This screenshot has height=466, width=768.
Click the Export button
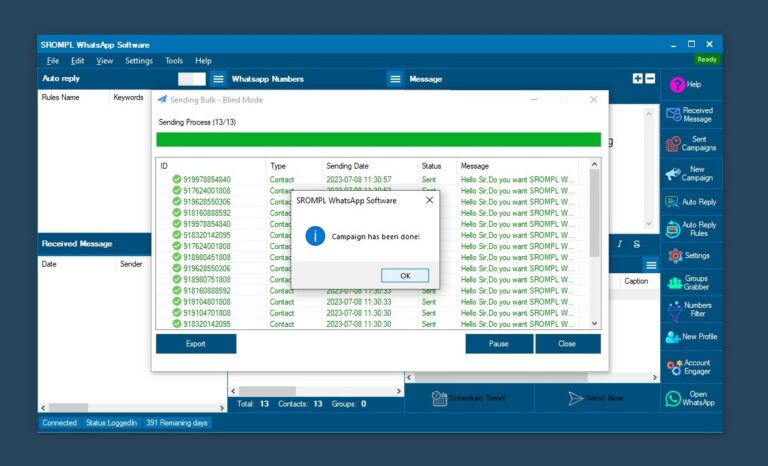point(196,344)
